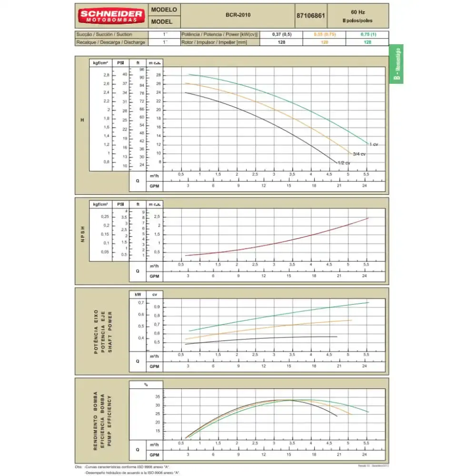
Task: Select the BCR-2010 model name cell
Action: tap(238, 15)
